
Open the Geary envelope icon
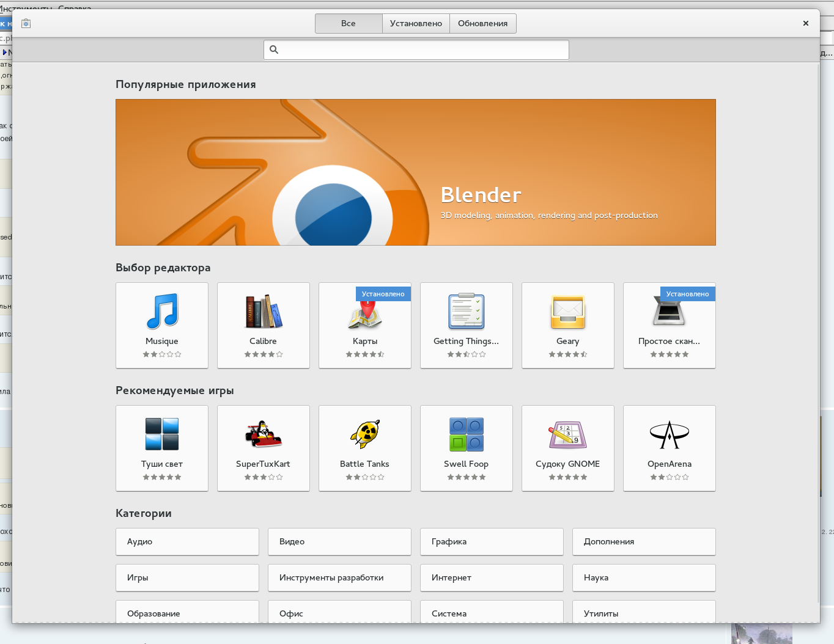pyautogui.click(x=568, y=312)
